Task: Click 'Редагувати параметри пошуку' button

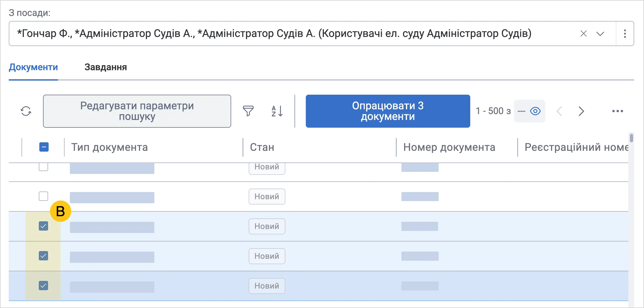Action: [x=137, y=111]
